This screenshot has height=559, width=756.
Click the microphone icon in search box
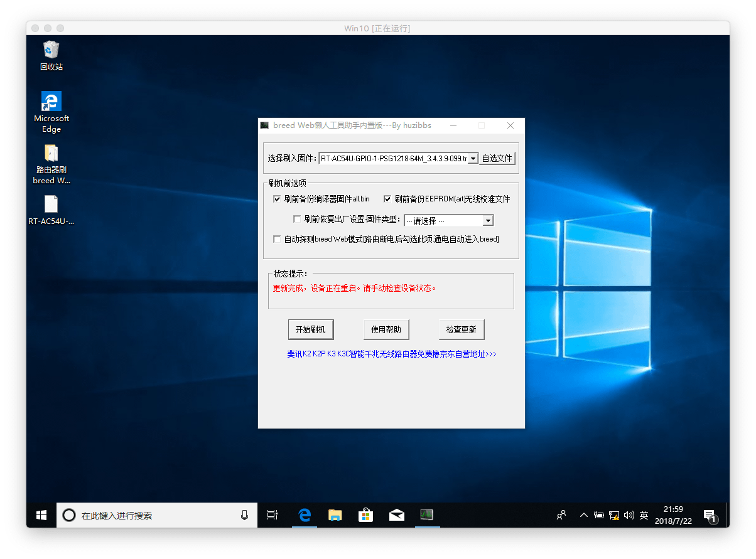click(244, 515)
